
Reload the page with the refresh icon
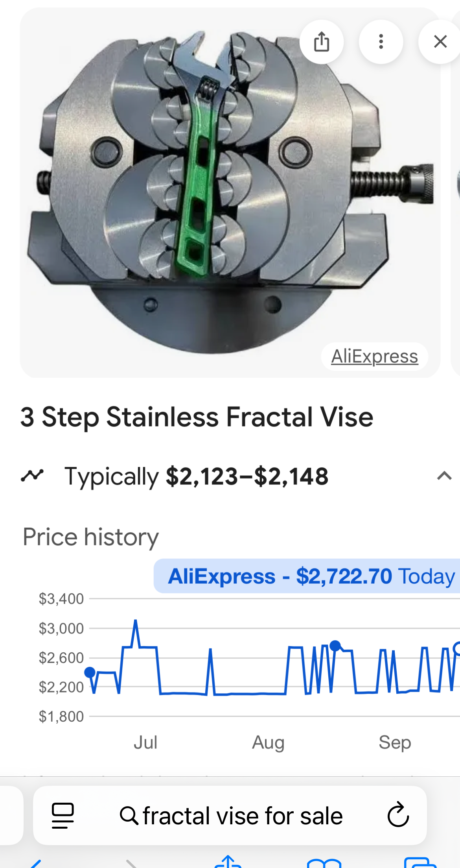398,815
